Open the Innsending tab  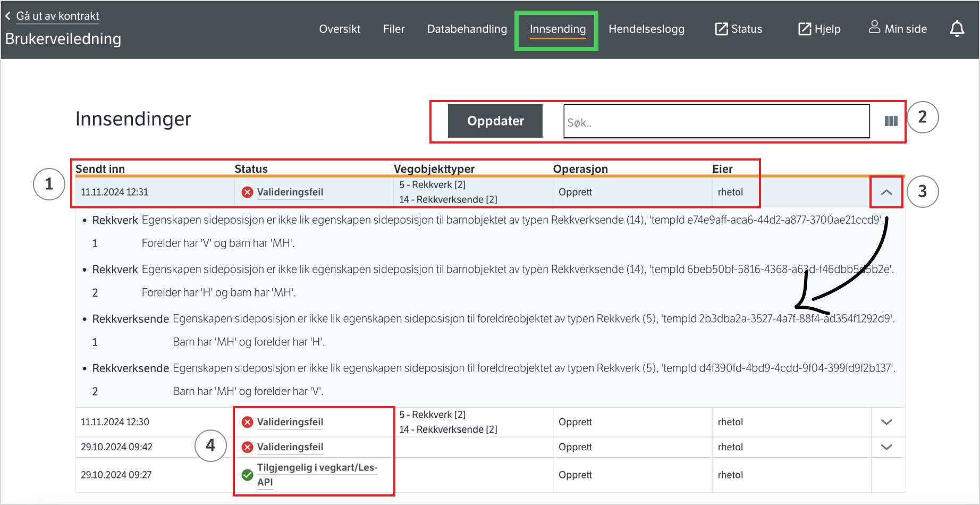557,29
